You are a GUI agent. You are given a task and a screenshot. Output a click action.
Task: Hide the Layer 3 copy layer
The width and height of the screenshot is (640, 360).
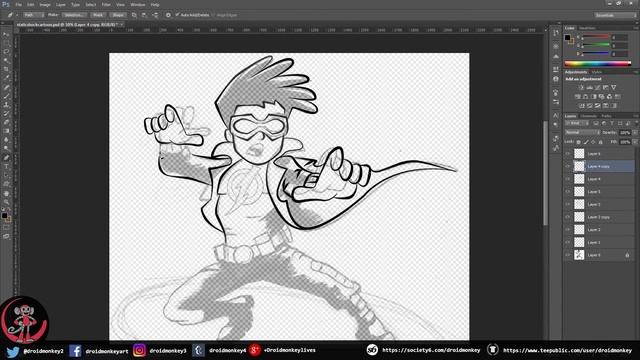point(567,217)
